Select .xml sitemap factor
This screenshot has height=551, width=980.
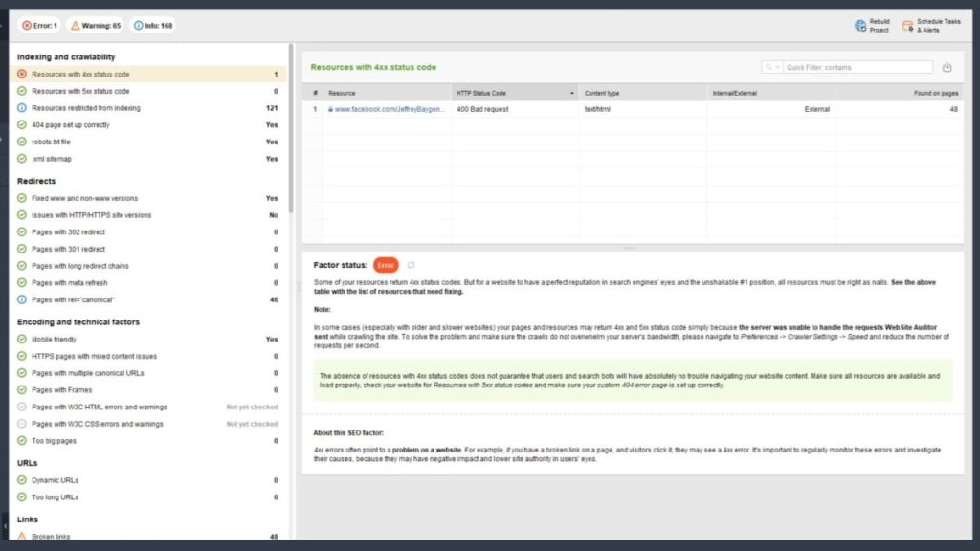pyautogui.click(x=148, y=158)
